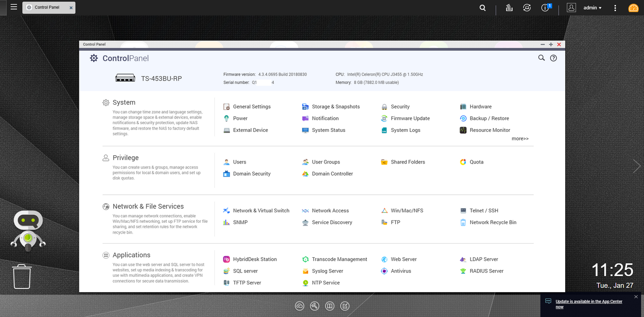The height and width of the screenshot is (317, 644).
Task: Open Win/Mac/NFS settings
Action: [402, 211]
